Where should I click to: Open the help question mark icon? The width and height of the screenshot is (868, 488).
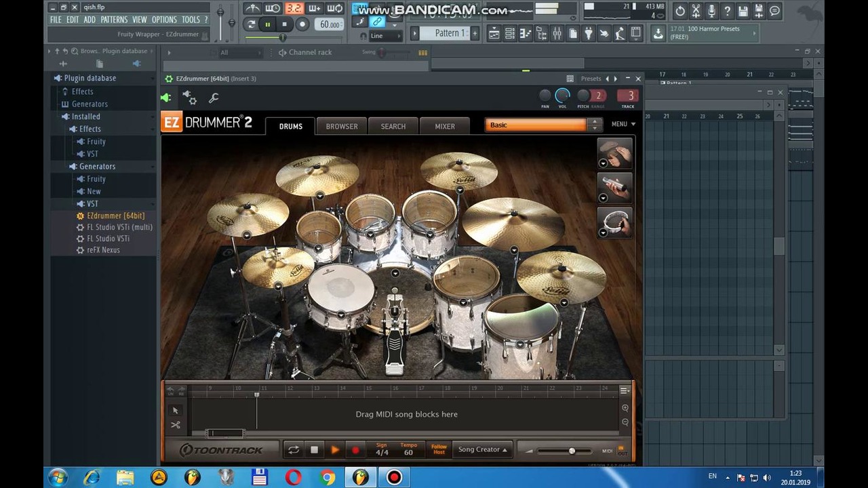[727, 11]
